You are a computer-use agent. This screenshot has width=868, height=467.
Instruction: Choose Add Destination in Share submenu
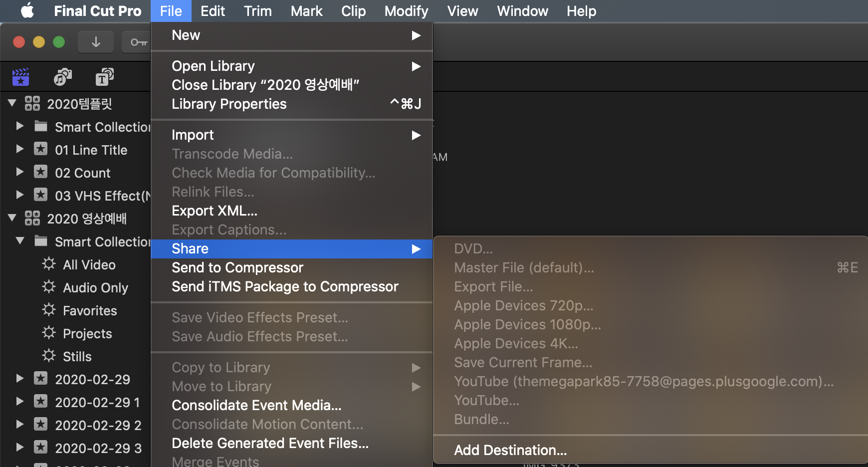click(x=651, y=450)
